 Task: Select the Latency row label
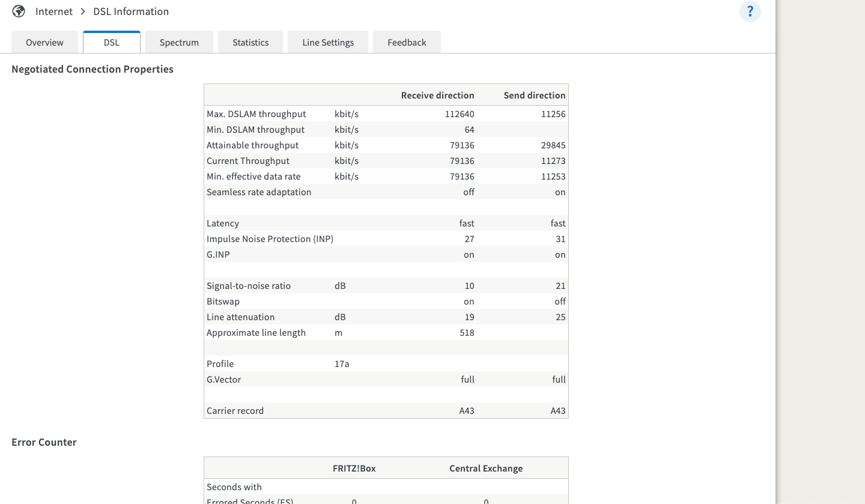(223, 223)
